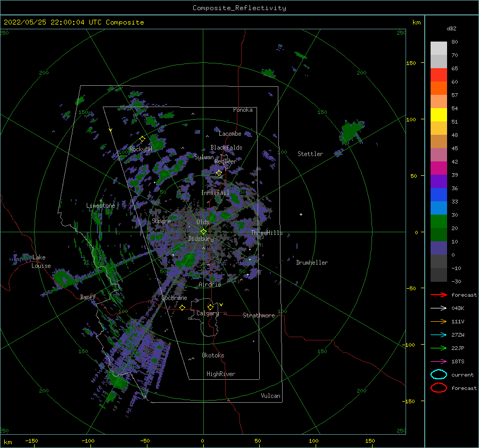479x448 pixels.
Task: Click the Innisfail town label
Action: pyautogui.click(x=215, y=193)
